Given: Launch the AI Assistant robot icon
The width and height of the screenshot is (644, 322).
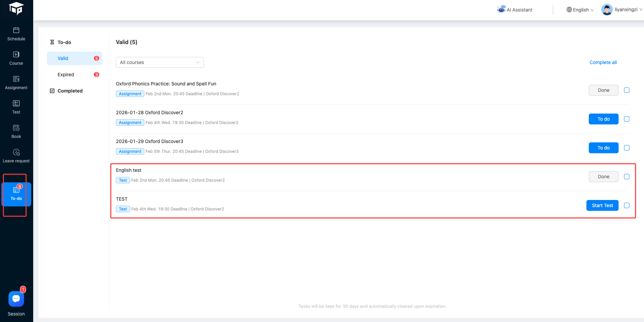Looking at the screenshot, I should [501, 9].
